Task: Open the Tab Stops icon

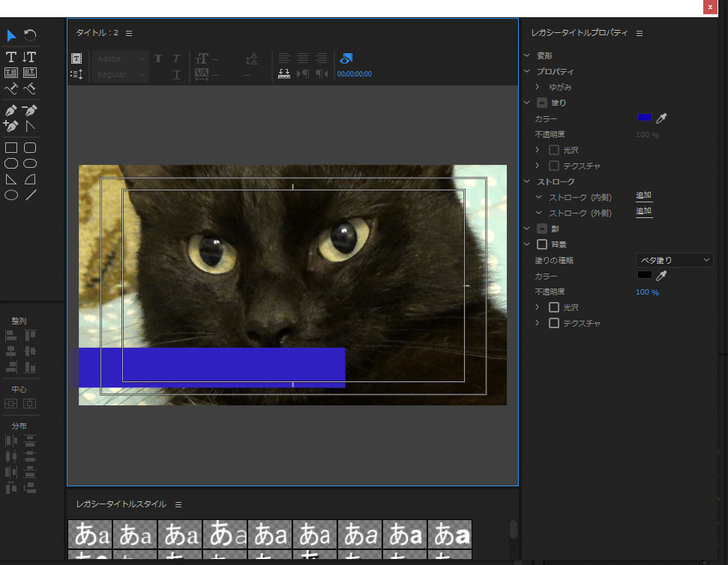Action: (x=283, y=73)
